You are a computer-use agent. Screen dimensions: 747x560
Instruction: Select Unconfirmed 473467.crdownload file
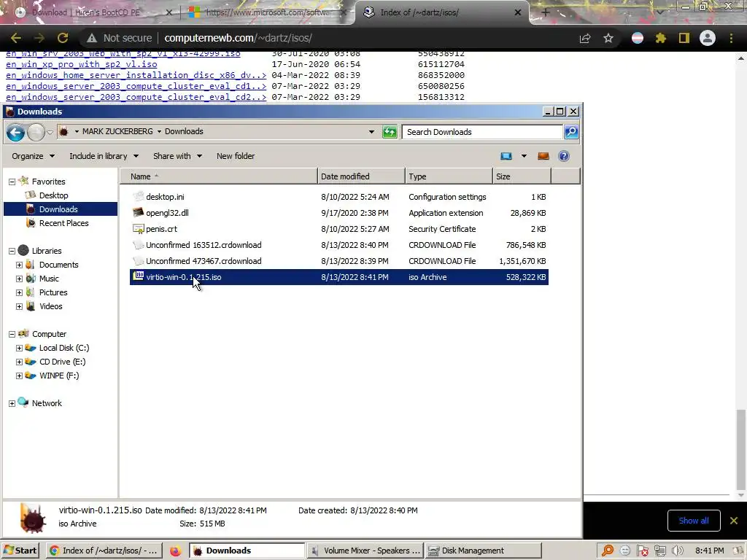point(204,261)
